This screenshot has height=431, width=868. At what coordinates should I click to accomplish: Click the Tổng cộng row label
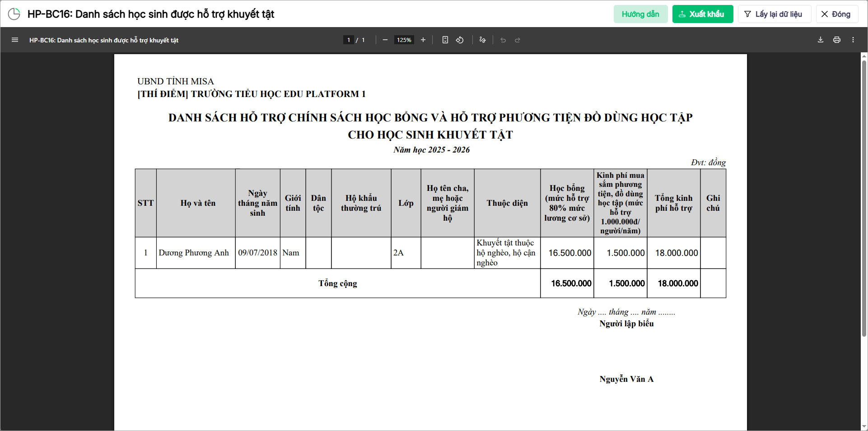[338, 283]
